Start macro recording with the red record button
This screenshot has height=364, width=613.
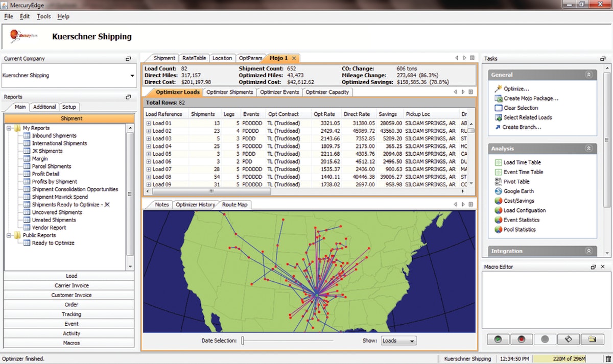[x=522, y=338]
